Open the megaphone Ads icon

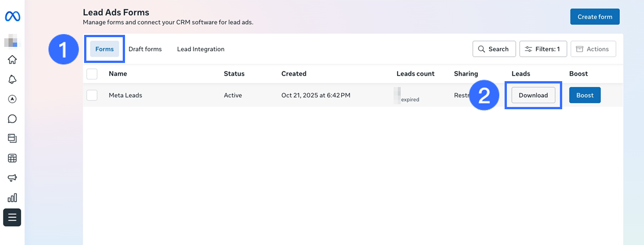point(13,178)
